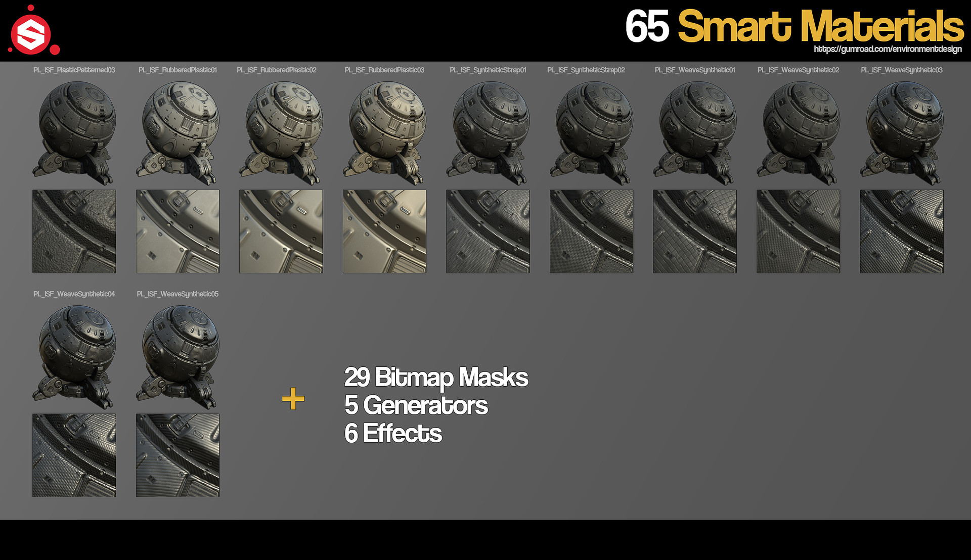
Task: Click the yellow plus icon
Action: pos(293,399)
